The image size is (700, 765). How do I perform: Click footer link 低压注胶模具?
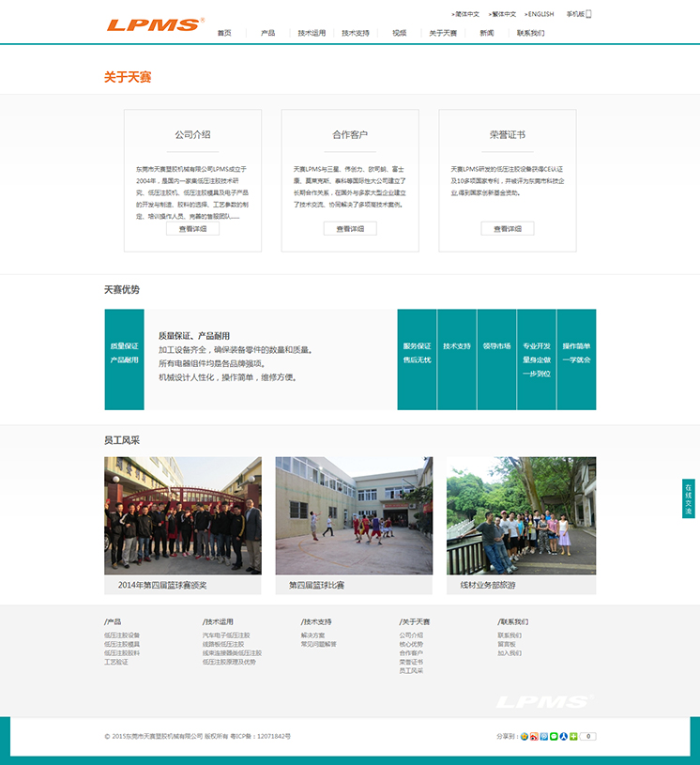(122, 644)
